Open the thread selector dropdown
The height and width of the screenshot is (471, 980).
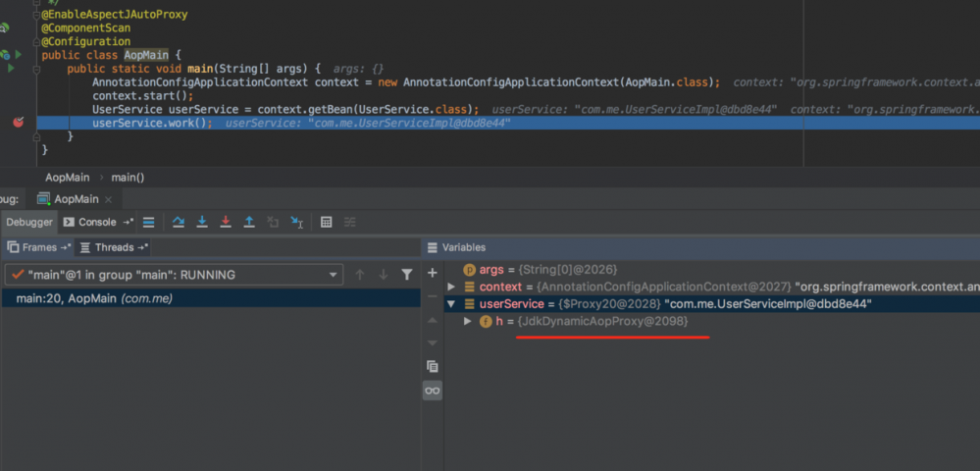coord(334,275)
